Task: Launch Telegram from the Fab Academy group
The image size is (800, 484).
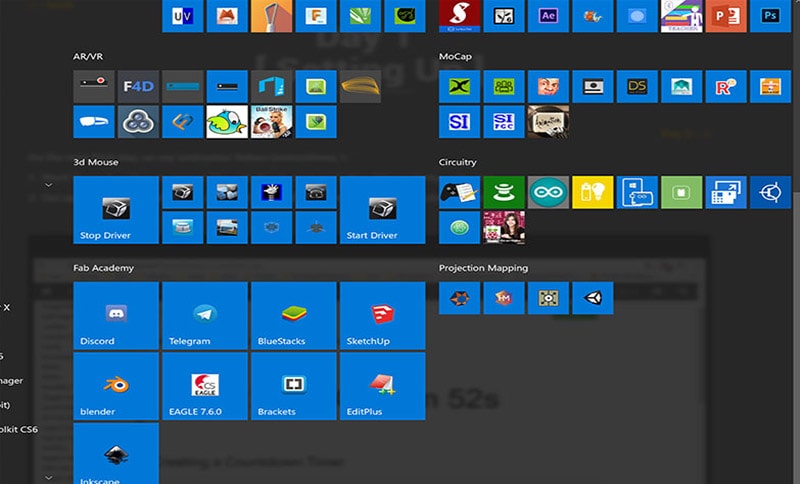Action: click(x=205, y=316)
